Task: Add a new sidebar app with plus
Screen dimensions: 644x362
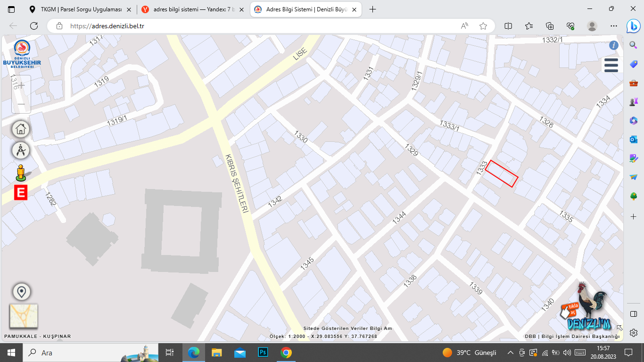Action: click(634, 216)
